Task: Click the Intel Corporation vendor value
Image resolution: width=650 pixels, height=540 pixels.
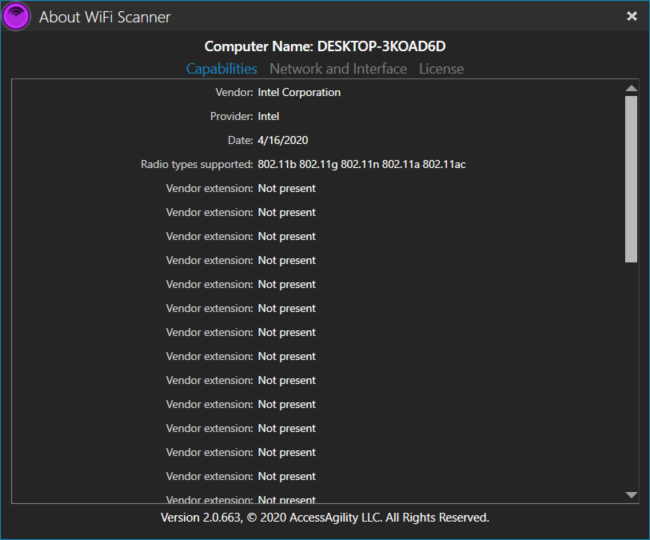Action: [x=299, y=92]
